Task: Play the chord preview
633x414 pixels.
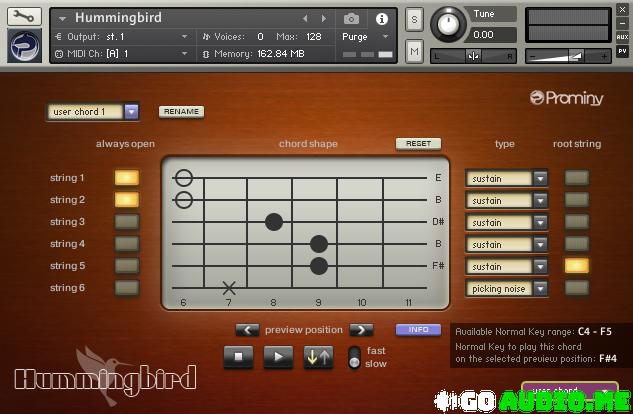Action: (278, 357)
